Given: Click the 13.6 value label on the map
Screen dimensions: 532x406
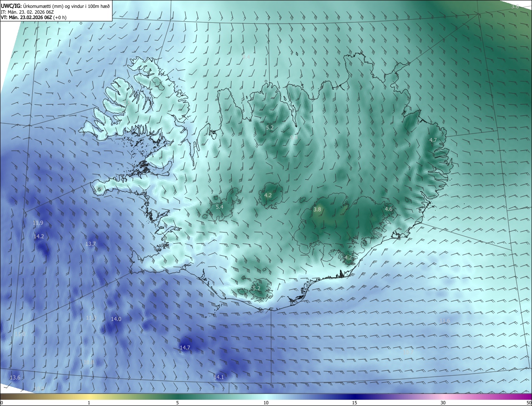Looking at the screenshot, I should point(15,377).
